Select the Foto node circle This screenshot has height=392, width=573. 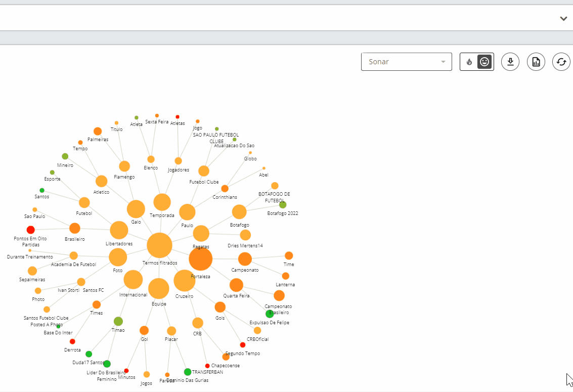point(118,257)
